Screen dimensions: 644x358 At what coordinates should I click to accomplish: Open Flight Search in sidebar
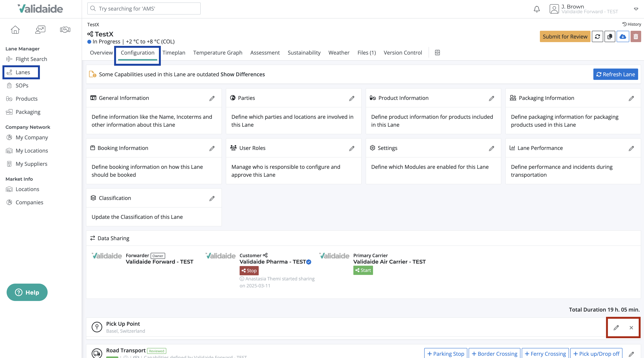pyautogui.click(x=26, y=59)
